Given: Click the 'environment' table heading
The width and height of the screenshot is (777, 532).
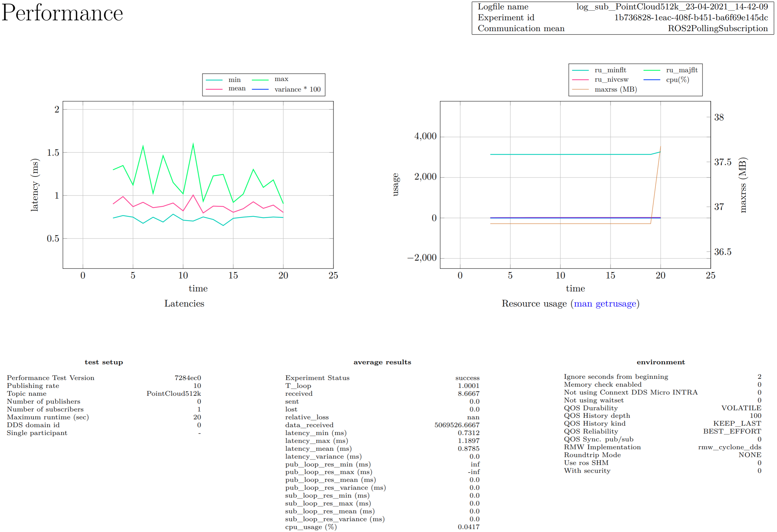Looking at the screenshot, I should 660,362.
